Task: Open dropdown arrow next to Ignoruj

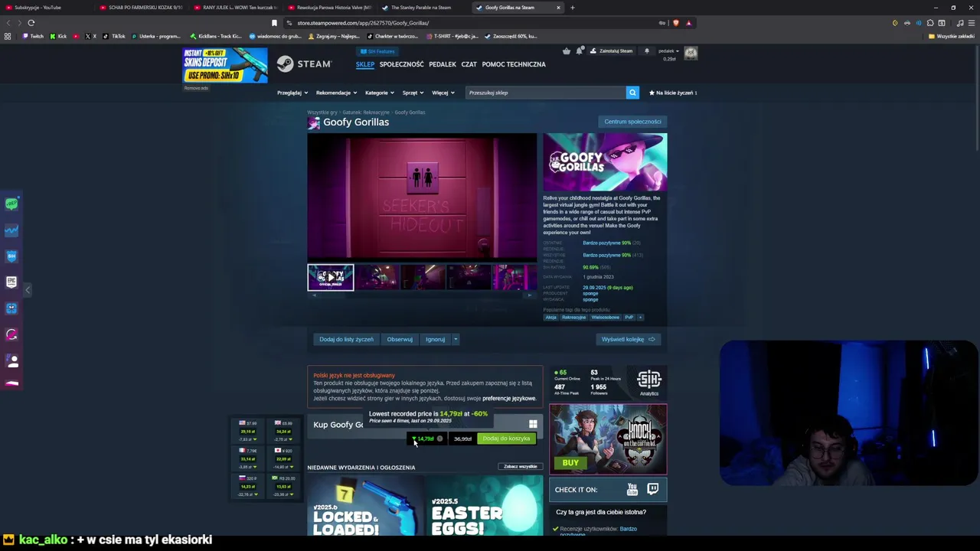Action: (x=455, y=339)
